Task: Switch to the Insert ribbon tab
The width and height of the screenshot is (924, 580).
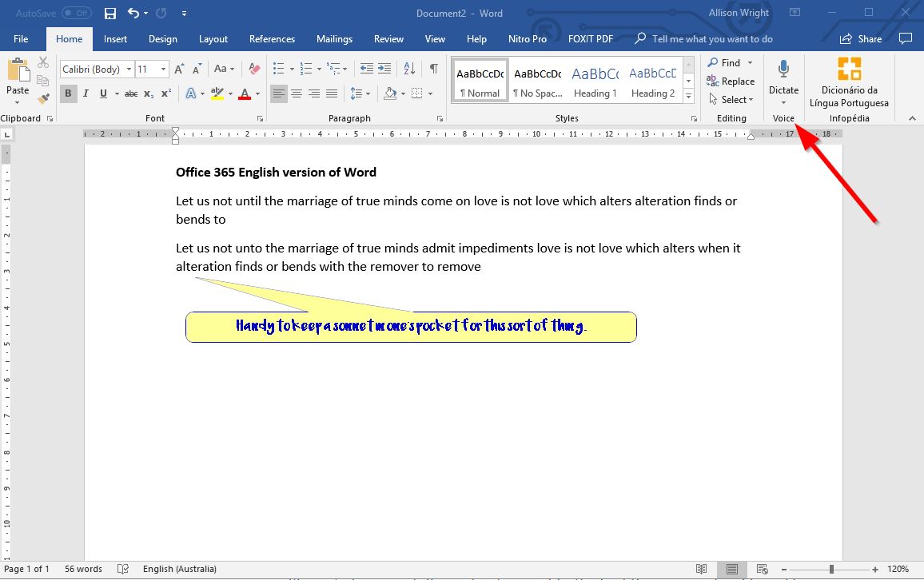Action: click(x=115, y=39)
